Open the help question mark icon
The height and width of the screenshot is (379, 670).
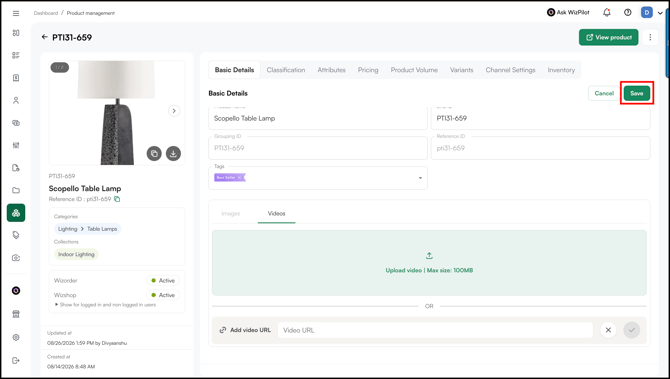point(628,13)
